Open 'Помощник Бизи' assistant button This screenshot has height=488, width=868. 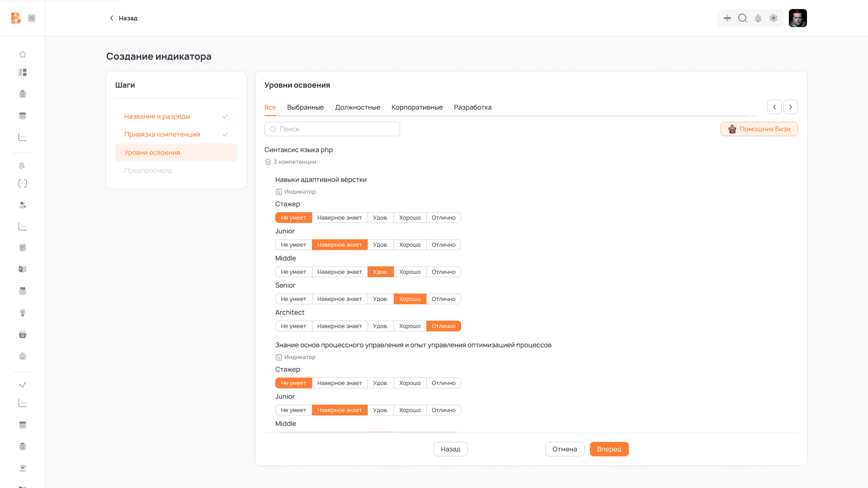point(759,129)
